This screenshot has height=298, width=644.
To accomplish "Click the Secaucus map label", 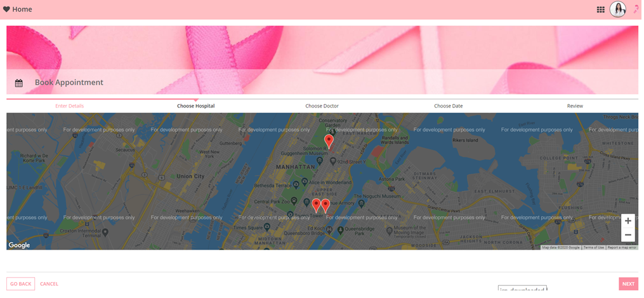I will 125,150.
